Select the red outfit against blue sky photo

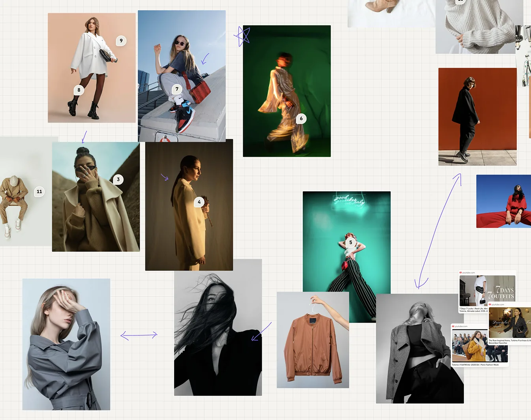(x=503, y=201)
